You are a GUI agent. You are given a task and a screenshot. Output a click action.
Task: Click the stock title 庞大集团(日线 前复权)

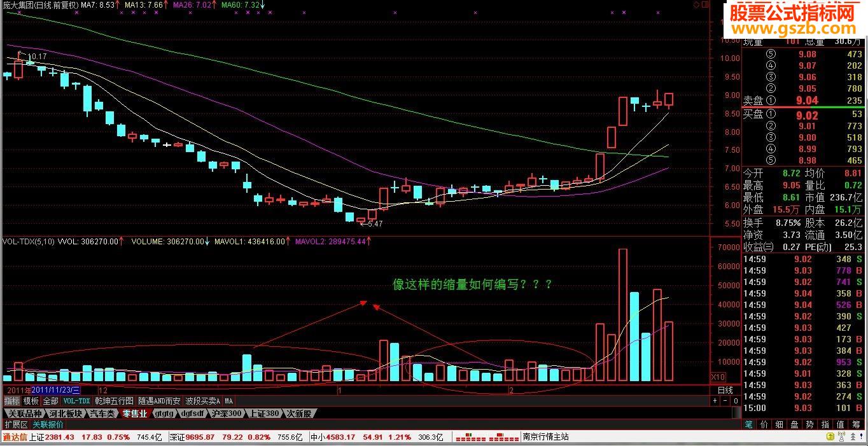tap(40, 5)
